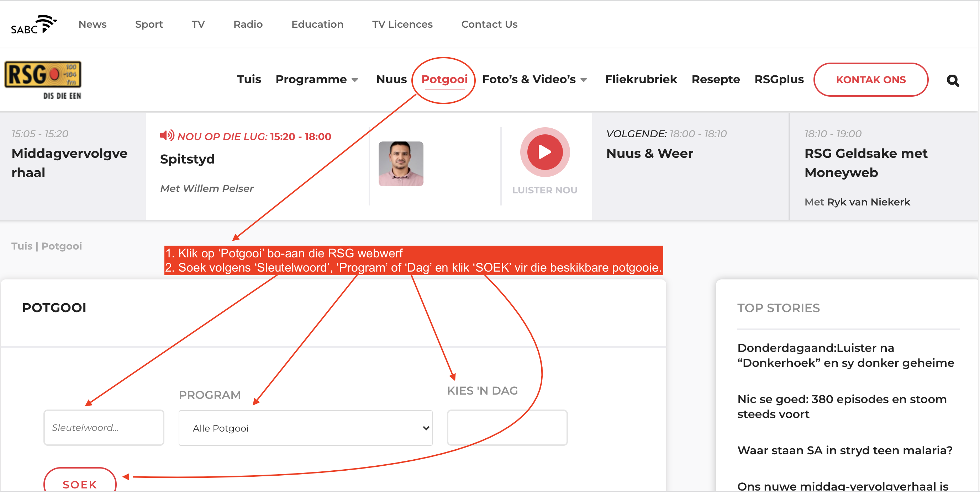This screenshot has width=980, height=492.
Task: Open Fliekrubriek menu item
Action: pyautogui.click(x=641, y=79)
